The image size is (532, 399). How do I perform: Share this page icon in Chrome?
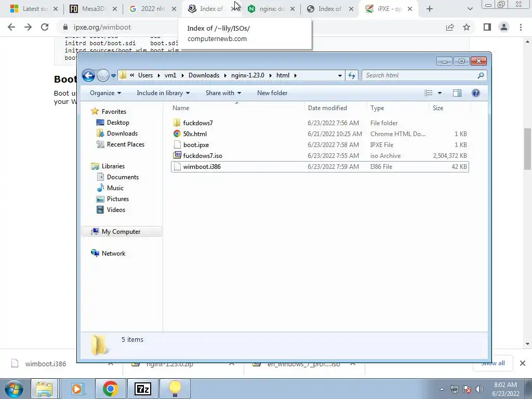pyautogui.click(x=450, y=27)
